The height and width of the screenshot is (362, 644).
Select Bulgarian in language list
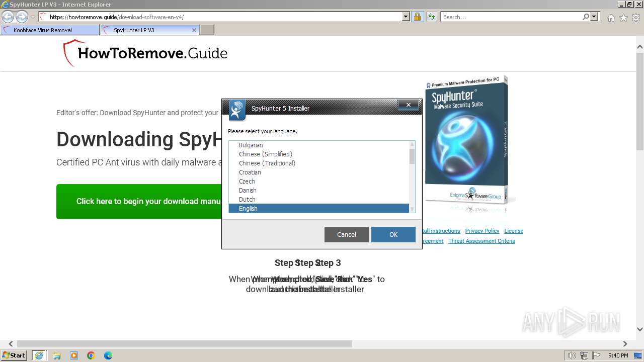[x=319, y=145]
